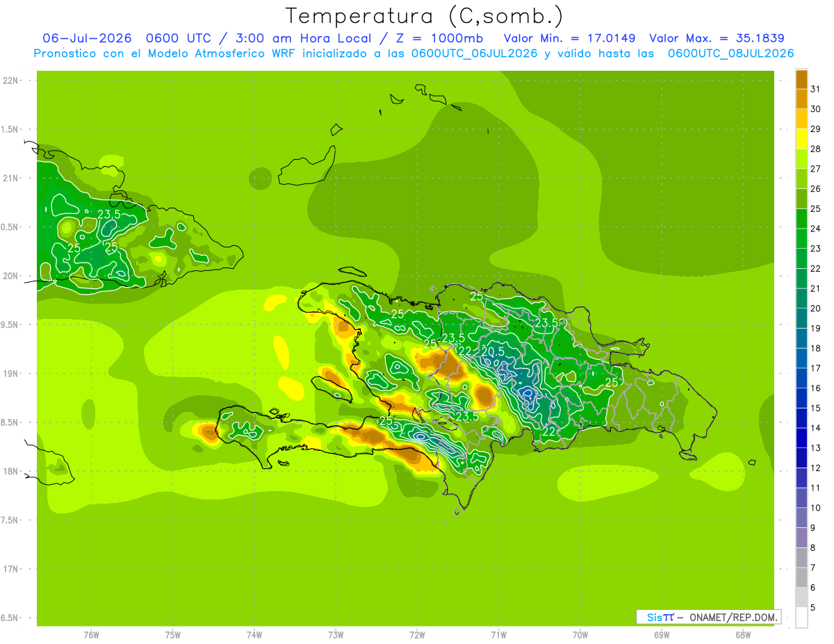This screenshot has width=834, height=644.
Task: Click the colorbar label "15"
Action: [815, 408]
